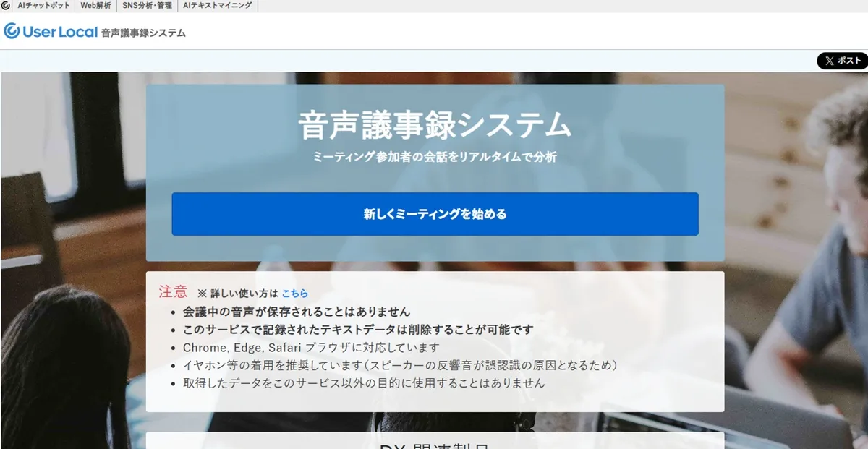Open the SNS分析・管理 menu item

point(147,5)
